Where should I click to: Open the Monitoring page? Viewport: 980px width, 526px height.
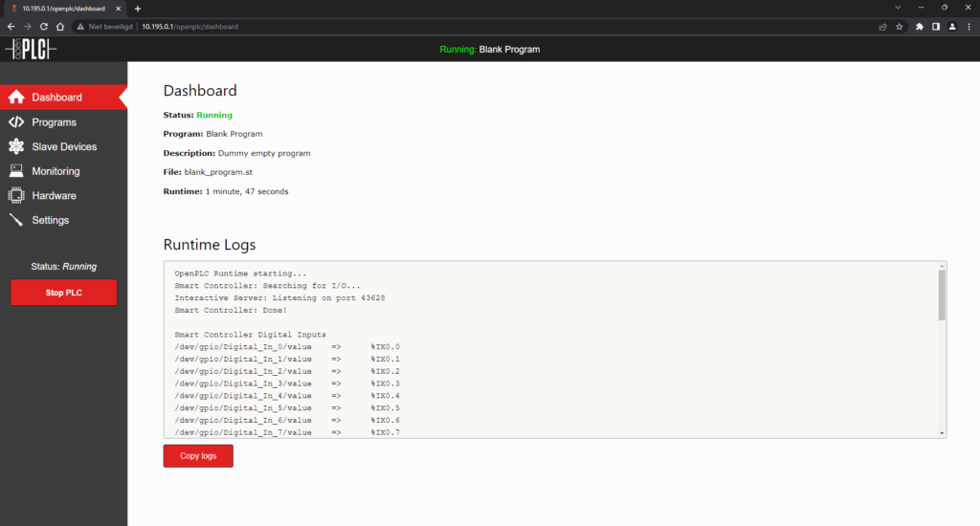(x=56, y=171)
